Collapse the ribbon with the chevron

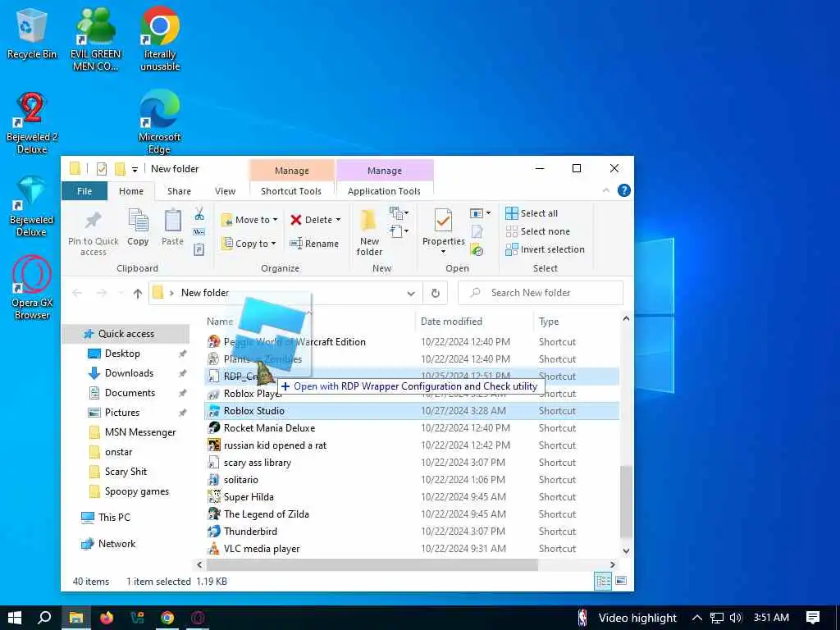(x=606, y=190)
